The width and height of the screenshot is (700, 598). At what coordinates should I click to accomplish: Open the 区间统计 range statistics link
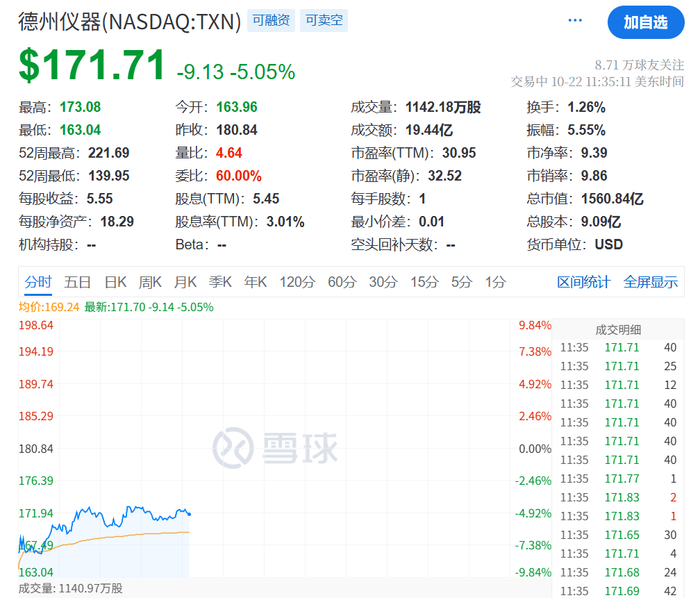click(583, 282)
